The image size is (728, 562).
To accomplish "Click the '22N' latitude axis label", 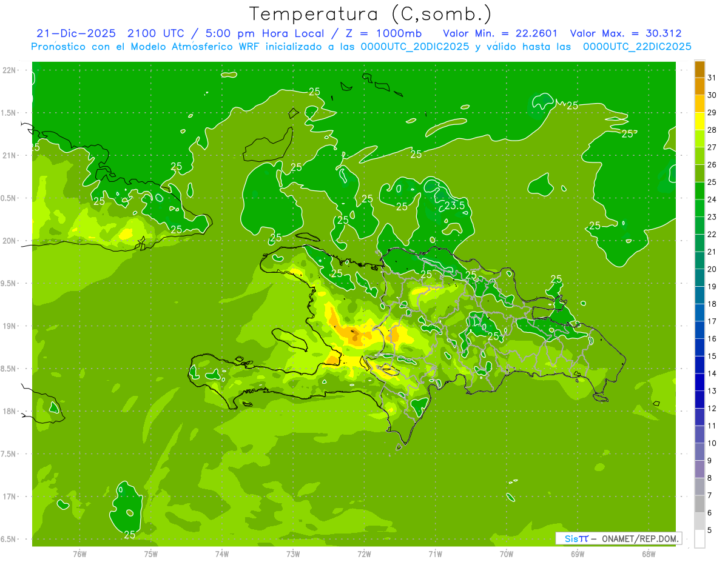I will tap(8, 70).
